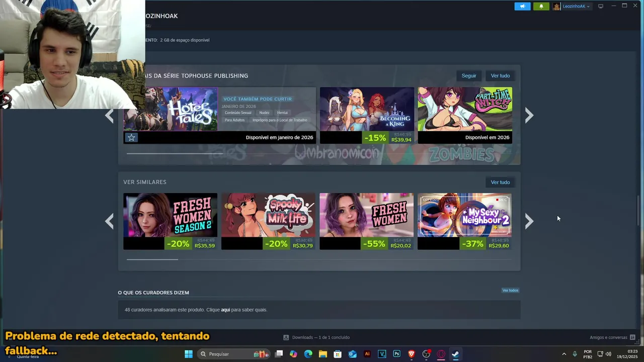This screenshot has width=644, height=362.
Task: Open volume control in system tray
Action: [609, 354]
